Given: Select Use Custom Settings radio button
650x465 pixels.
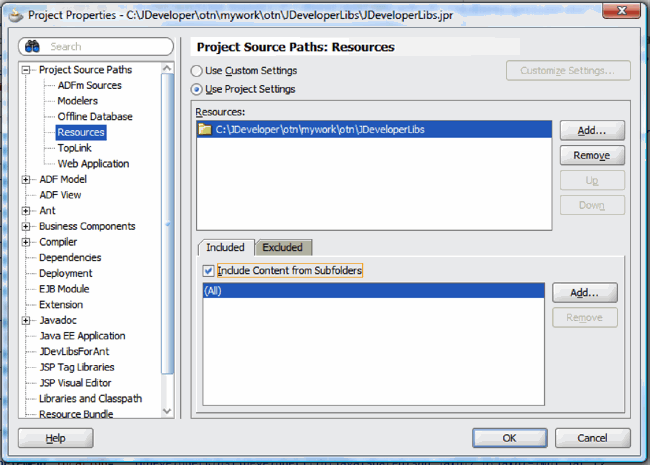Looking at the screenshot, I should (196, 71).
